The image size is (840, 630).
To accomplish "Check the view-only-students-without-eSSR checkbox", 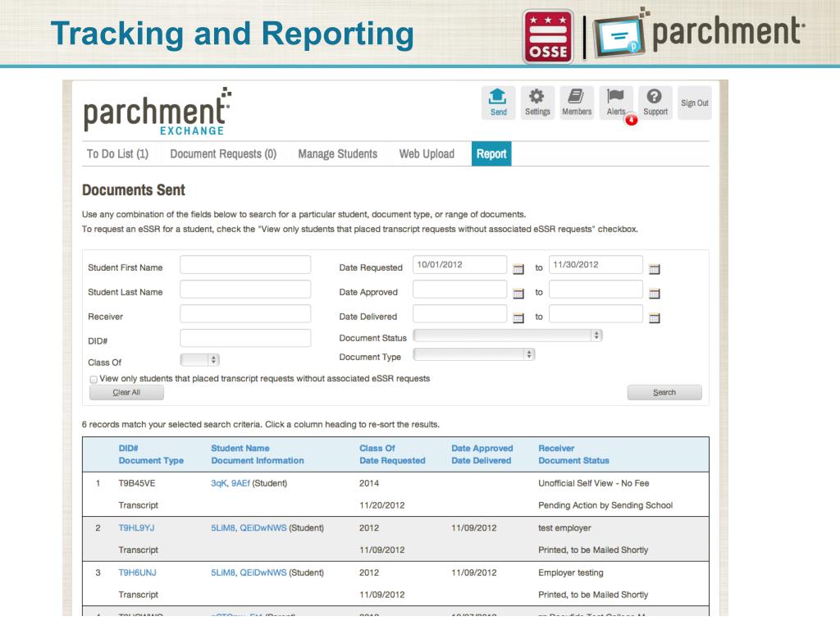I will [x=94, y=379].
